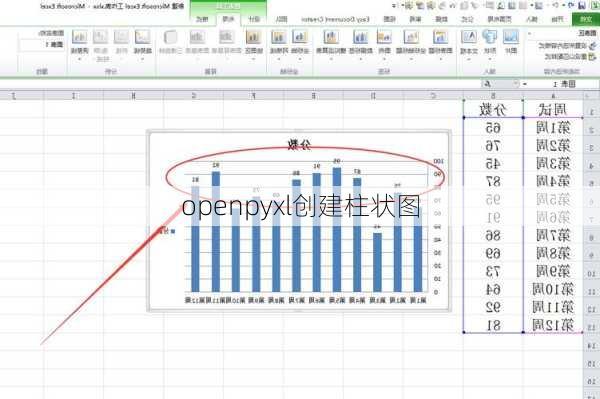
Task: Switch to chart tools 格式 (Format) tab
Action: pyautogui.click(x=202, y=19)
